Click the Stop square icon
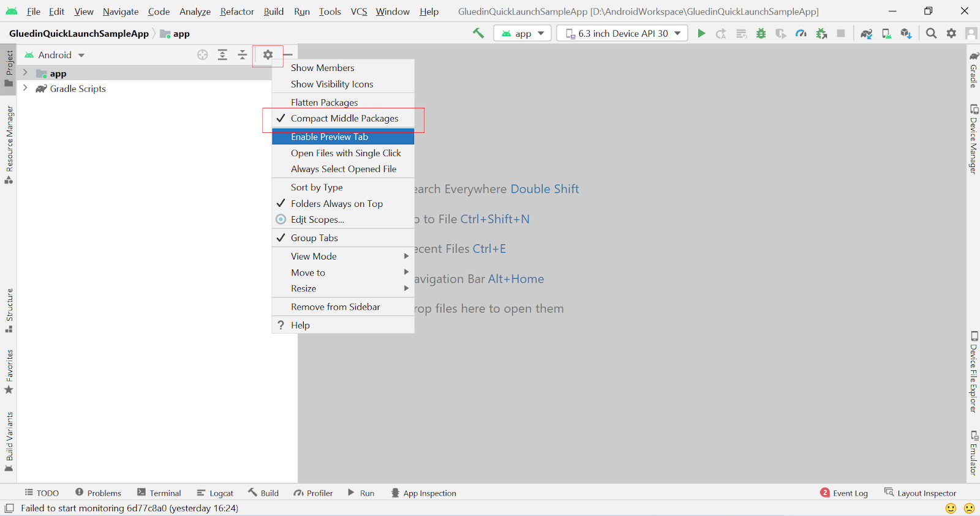 click(x=841, y=33)
